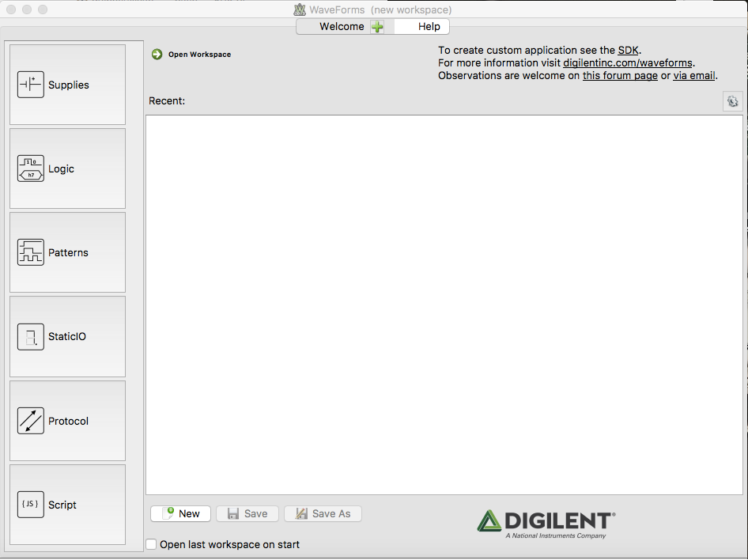Viewport: 748px width, 560px height.
Task: Visit the digilentinc.com/waveforms link
Action: click(x=627, y=63)
